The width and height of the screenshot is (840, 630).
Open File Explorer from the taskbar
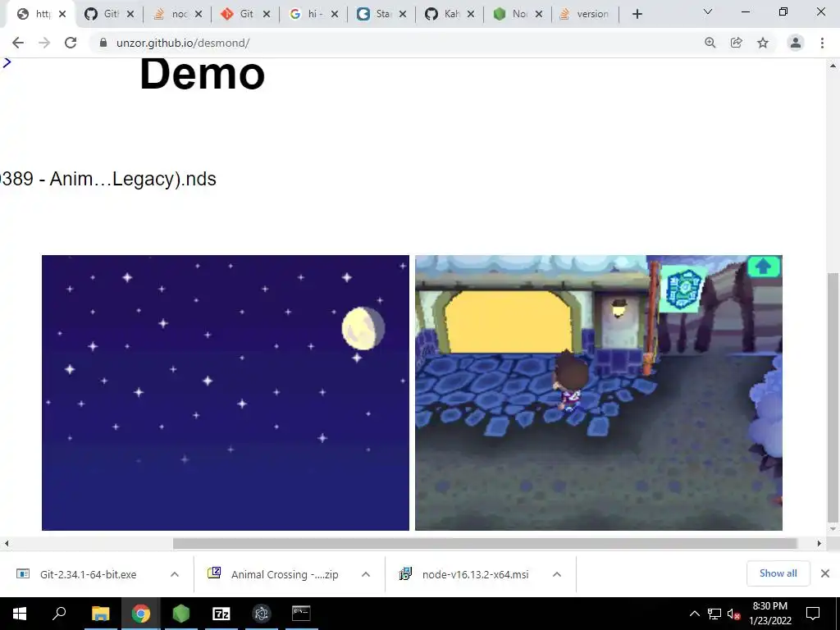click(x=100, y=614)
